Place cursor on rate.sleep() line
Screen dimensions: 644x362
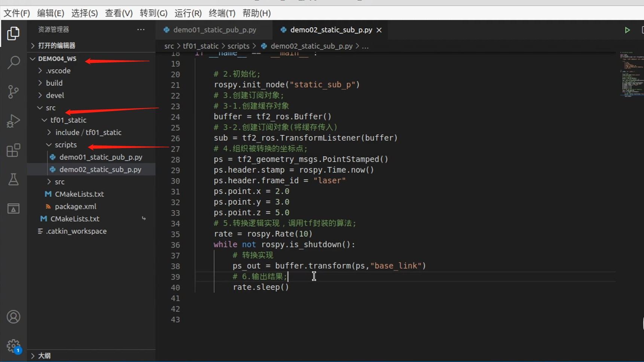(x=261, y=287)
